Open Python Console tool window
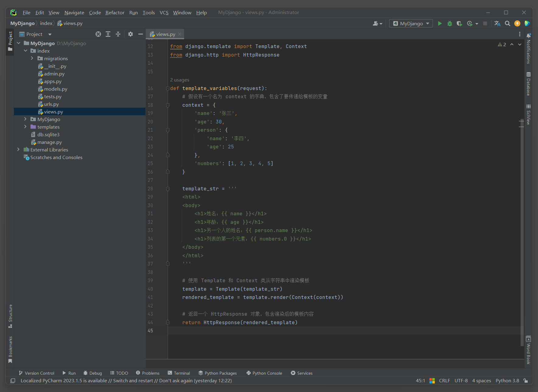Image resolution: width=538 pixels, height=392 pixels. (264, 373)
